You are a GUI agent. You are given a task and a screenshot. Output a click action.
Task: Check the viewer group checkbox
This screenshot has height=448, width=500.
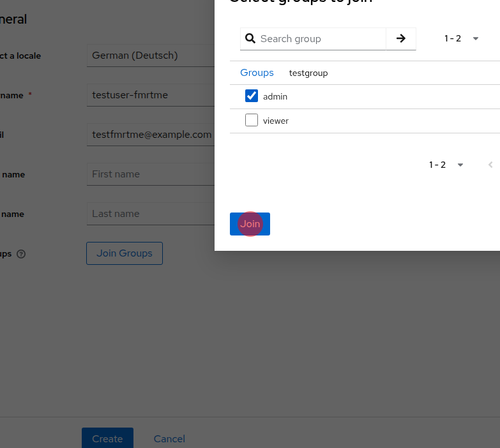[x=252, y=120]
